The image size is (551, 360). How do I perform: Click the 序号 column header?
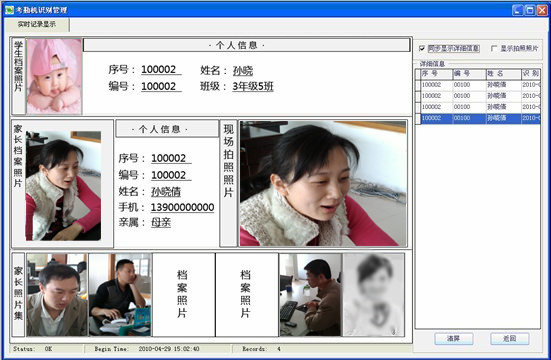[436, 73]
